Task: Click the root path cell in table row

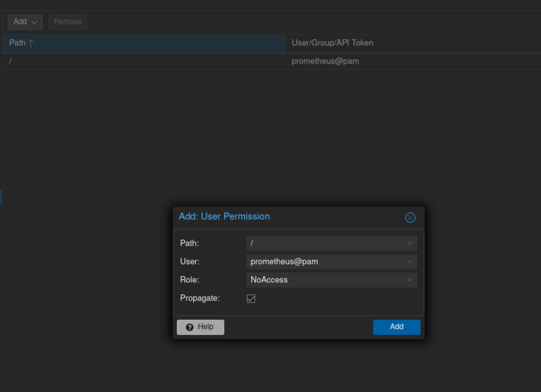Action: coord(10,61)
